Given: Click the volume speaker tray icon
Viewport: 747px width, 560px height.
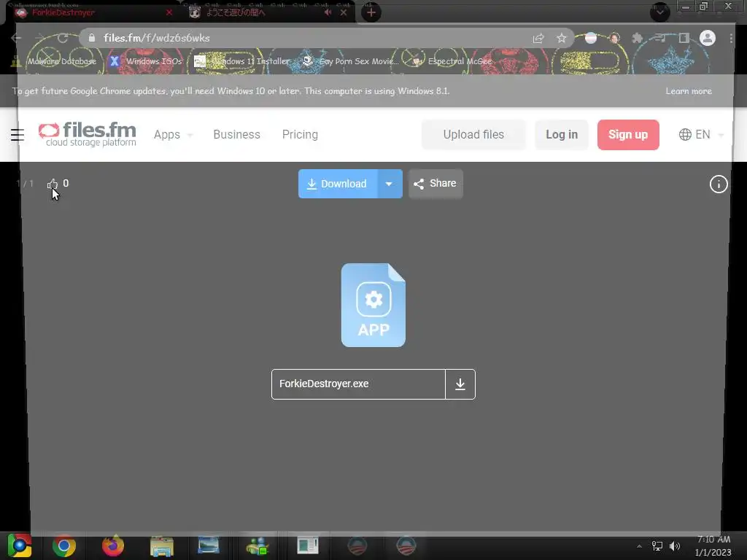Looking at the screenshot, I should tap(675, 546).
